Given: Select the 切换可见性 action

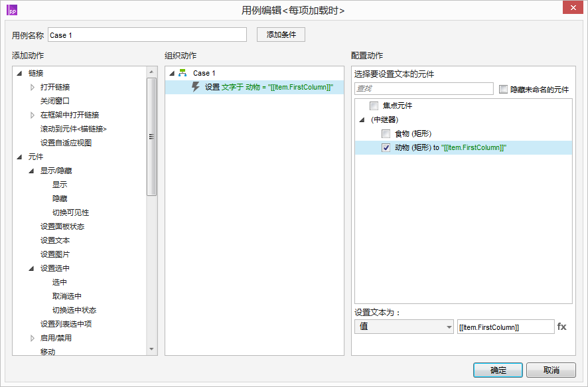Looking at the screenshot, I should [70, 212].
